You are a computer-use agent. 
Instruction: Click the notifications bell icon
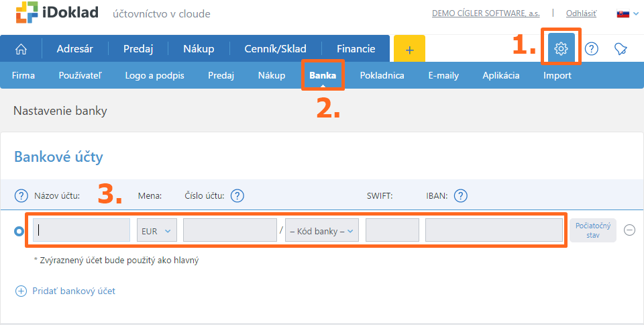pyautogui.click(x=621, y=48)
